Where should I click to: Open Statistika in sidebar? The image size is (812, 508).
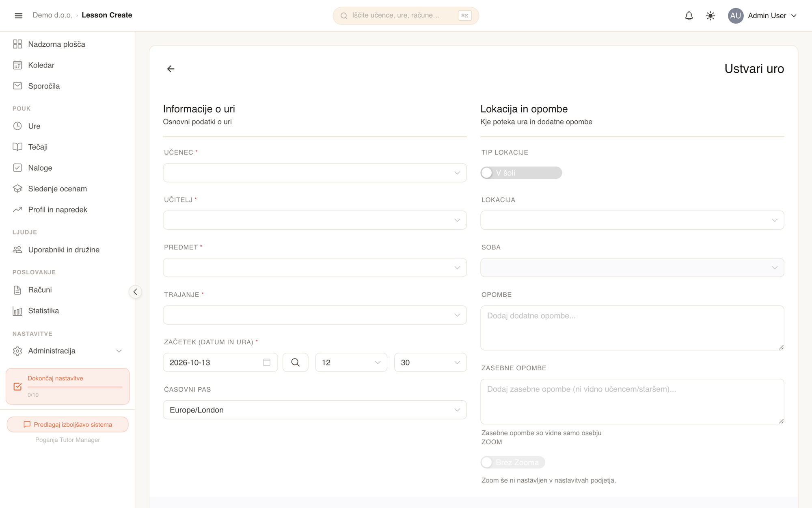click(x=67, y=311)
